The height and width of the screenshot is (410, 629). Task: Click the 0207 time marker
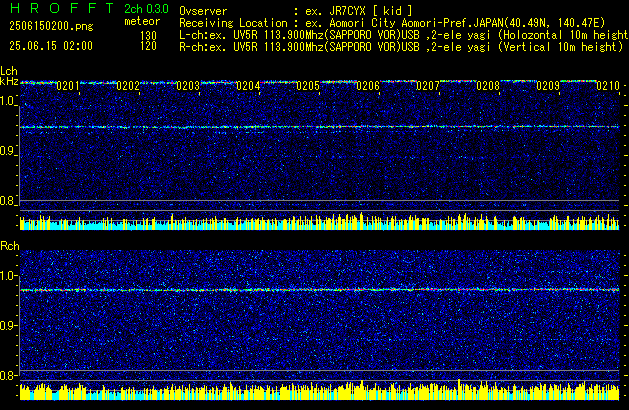pos(428,86)
